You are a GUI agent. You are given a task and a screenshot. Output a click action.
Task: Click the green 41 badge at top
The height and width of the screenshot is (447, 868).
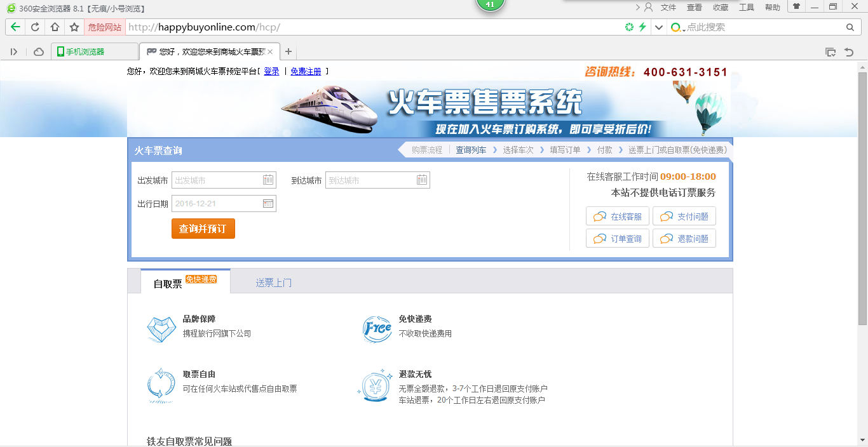490,4
